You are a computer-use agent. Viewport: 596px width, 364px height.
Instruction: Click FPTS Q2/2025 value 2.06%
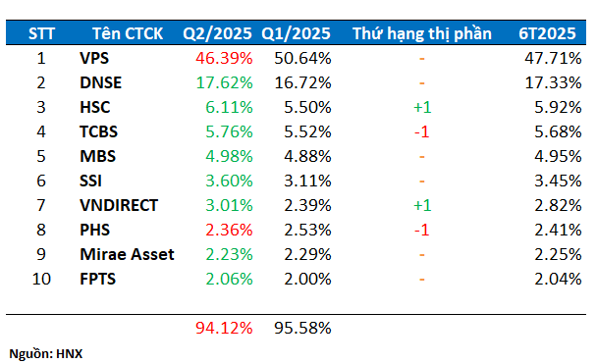(229, 279)
